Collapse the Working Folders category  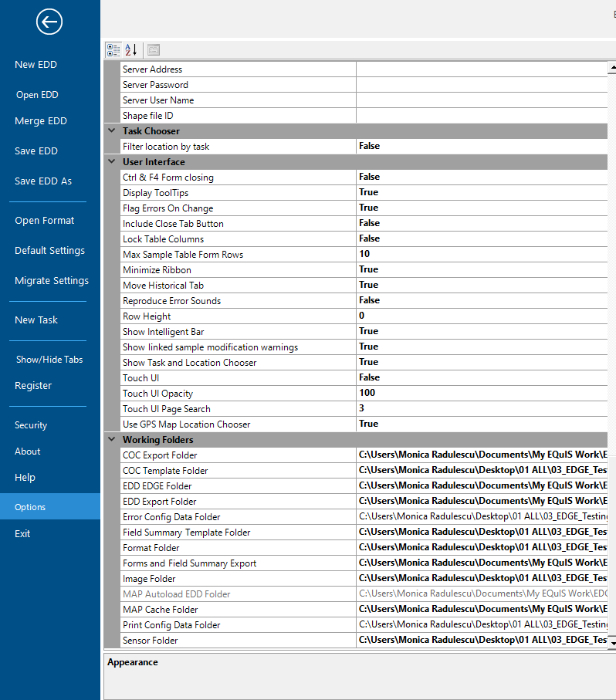click(x=112, y=439)
